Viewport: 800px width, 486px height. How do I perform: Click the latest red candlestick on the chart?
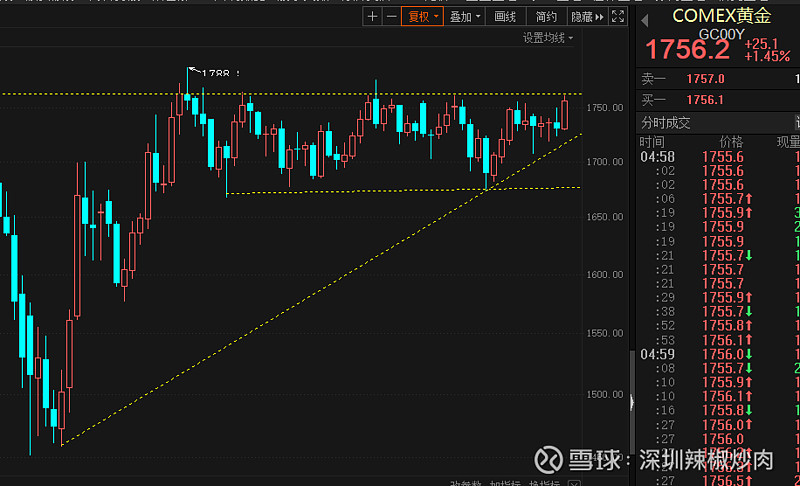coord(565,114)
